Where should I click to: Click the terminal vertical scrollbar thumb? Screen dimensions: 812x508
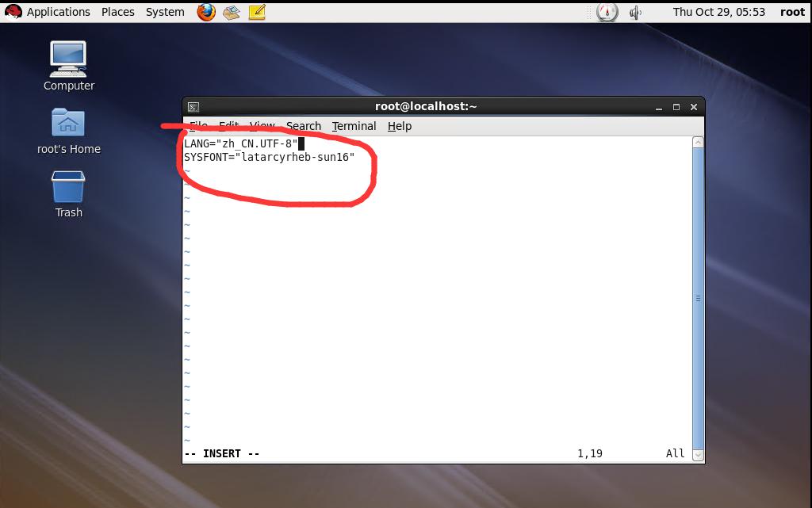tap(698, 299)
